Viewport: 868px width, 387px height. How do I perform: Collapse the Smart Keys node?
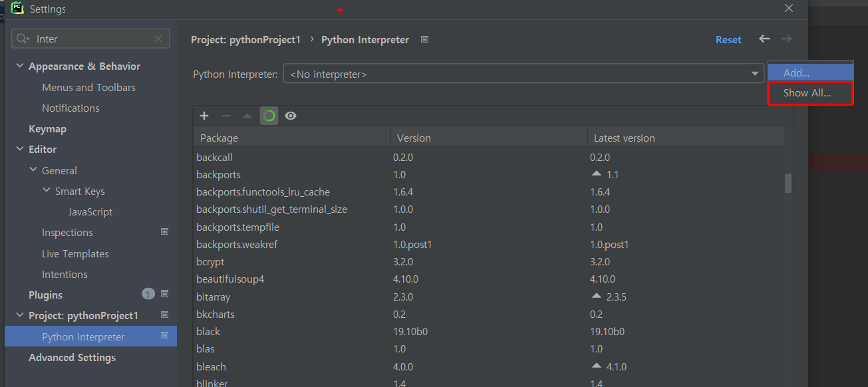point(47,191)
